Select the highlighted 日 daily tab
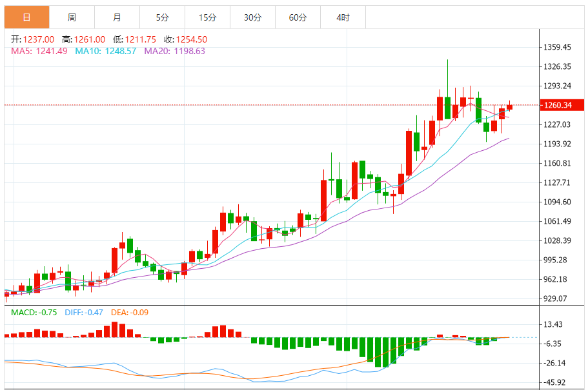Screen dimensions: 588x390 click(26, 17)
